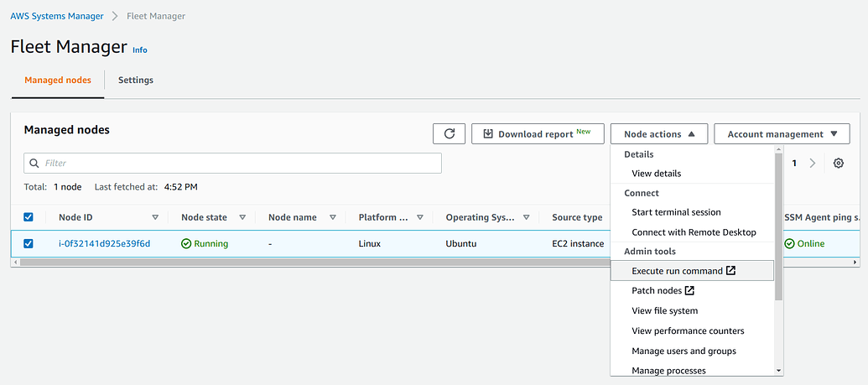868x385 pixels.
Task: Open node ID link i-0f32141d925e39f6d
Action: coord(105,244)
